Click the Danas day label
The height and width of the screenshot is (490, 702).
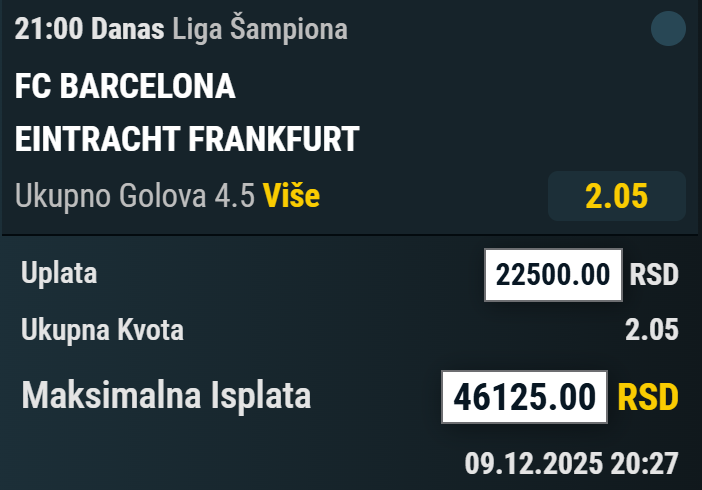[128, 29]
